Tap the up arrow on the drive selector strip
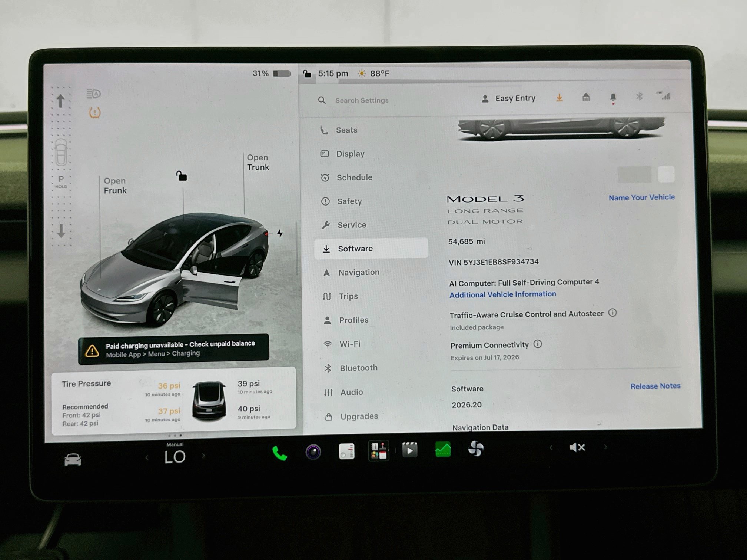 [x=61, y=101]
